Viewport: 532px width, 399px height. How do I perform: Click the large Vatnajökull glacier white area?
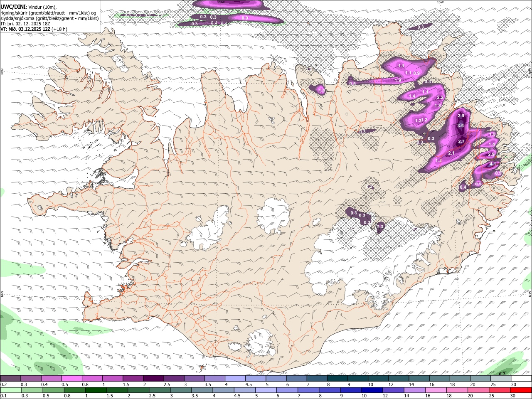coord(366,258)
